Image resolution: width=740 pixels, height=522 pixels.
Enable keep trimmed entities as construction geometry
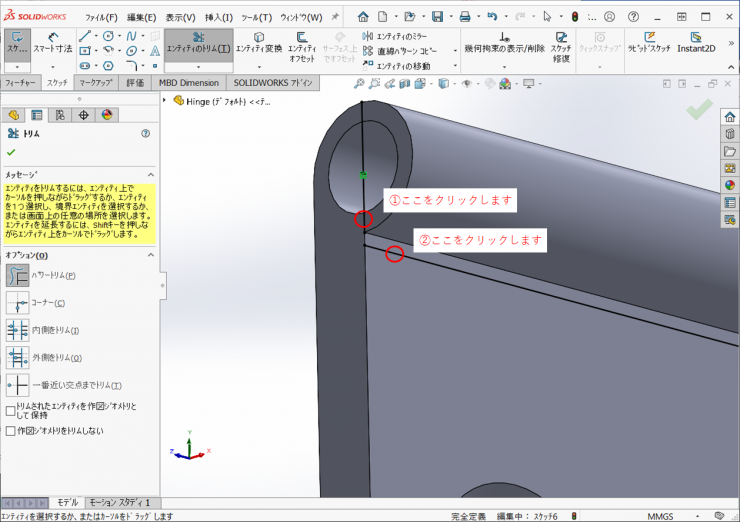[x=11, y=410]
